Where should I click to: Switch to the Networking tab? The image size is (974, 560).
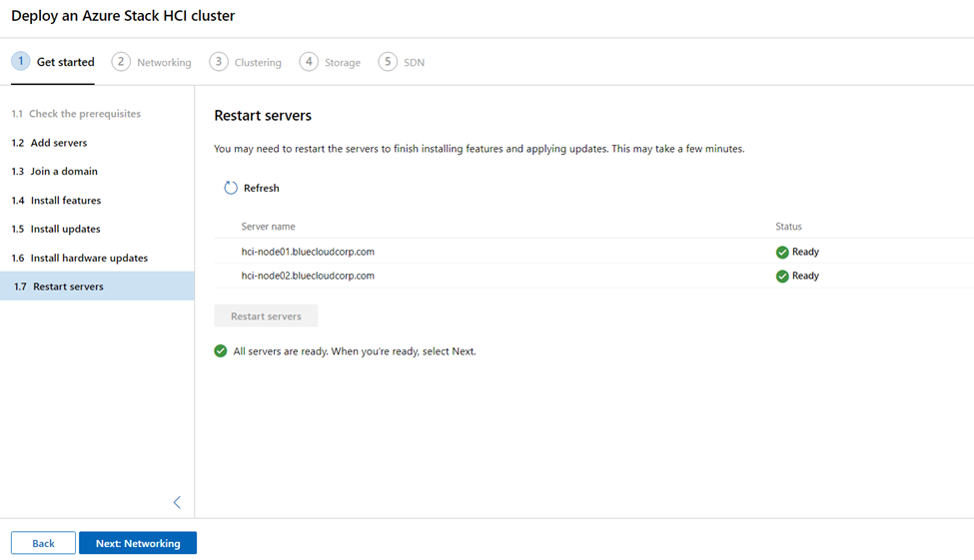pos(152,62)
